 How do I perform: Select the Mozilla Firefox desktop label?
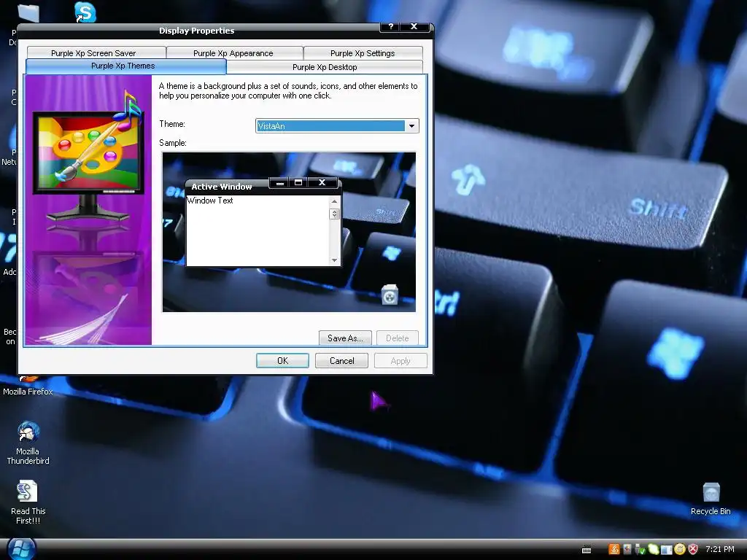[28, 392]
